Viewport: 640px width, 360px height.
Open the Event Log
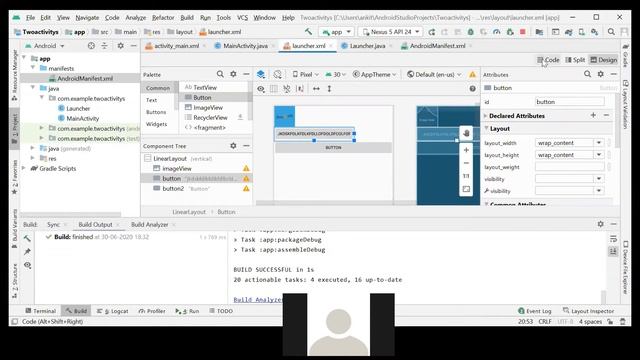[534, 311]
